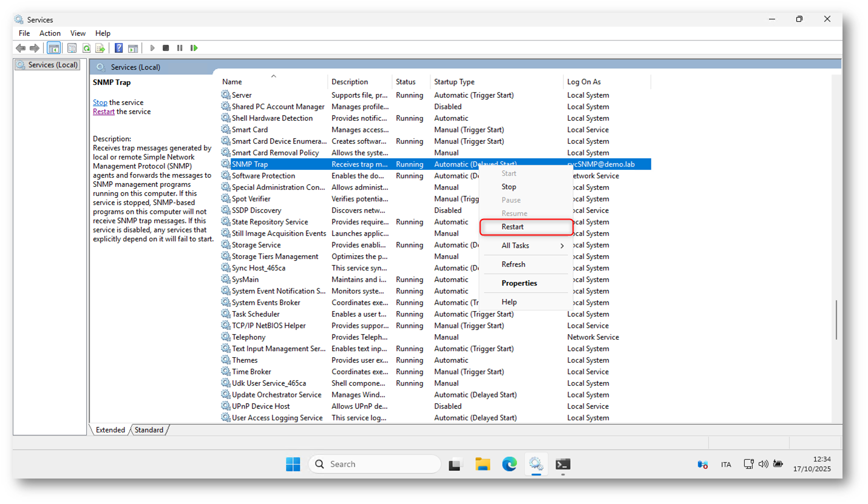Click the Restart the service link

[x=103, y=112]
